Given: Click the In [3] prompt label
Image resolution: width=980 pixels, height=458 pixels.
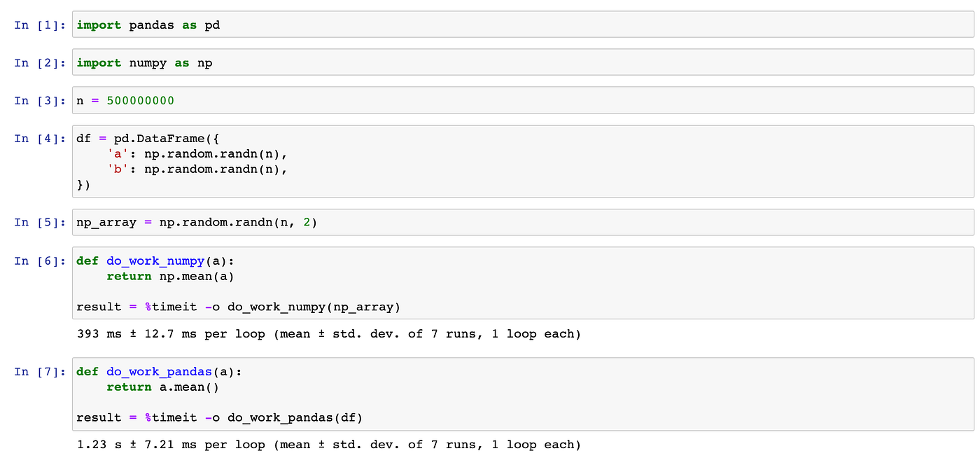Looking at the screenshot, I should 40,101.
